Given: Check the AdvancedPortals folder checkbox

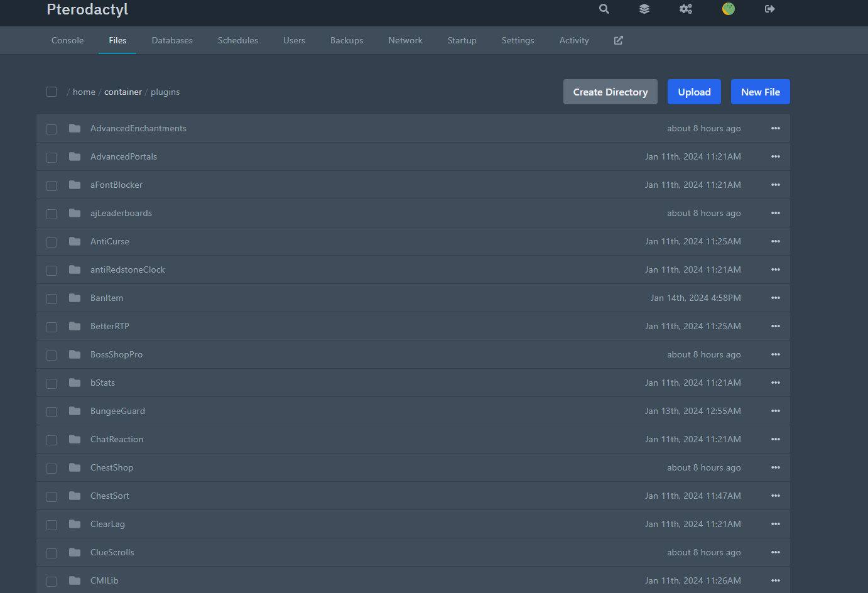Looking at the screenshot, I should pyautogui.click(x=52, y=157).
